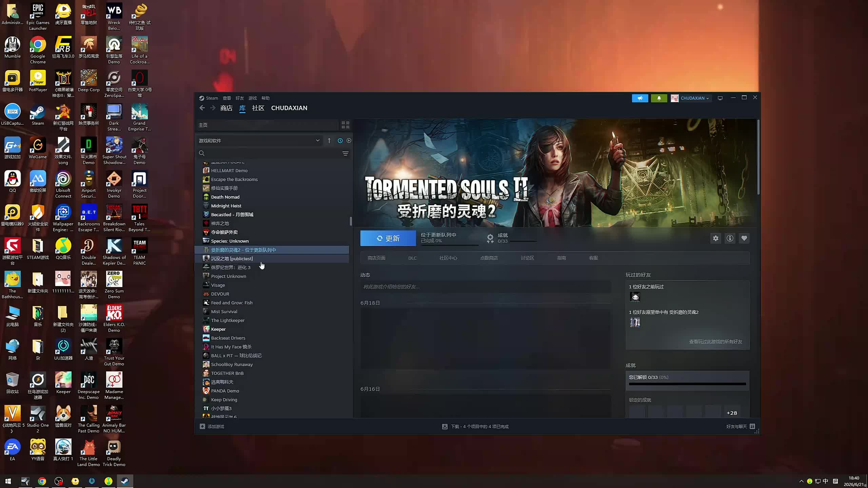Open the 社区中心 link
This screenshot has height=488, width=868.
[448, 258]
